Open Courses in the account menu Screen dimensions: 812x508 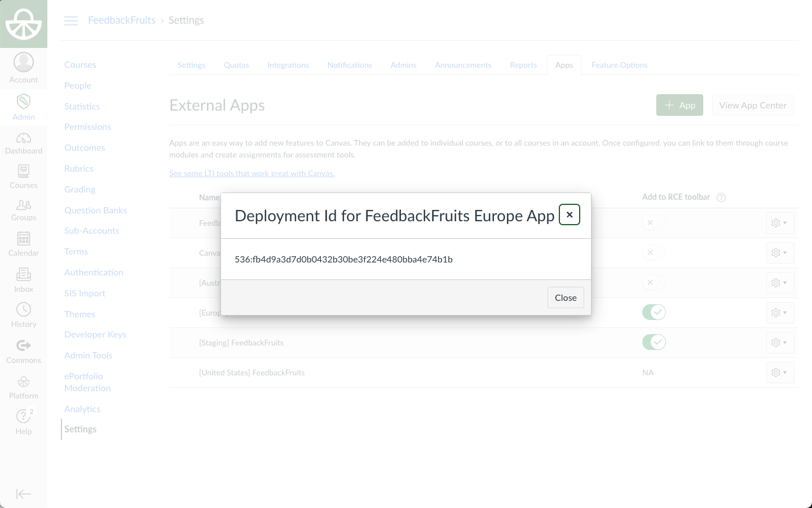80,65
